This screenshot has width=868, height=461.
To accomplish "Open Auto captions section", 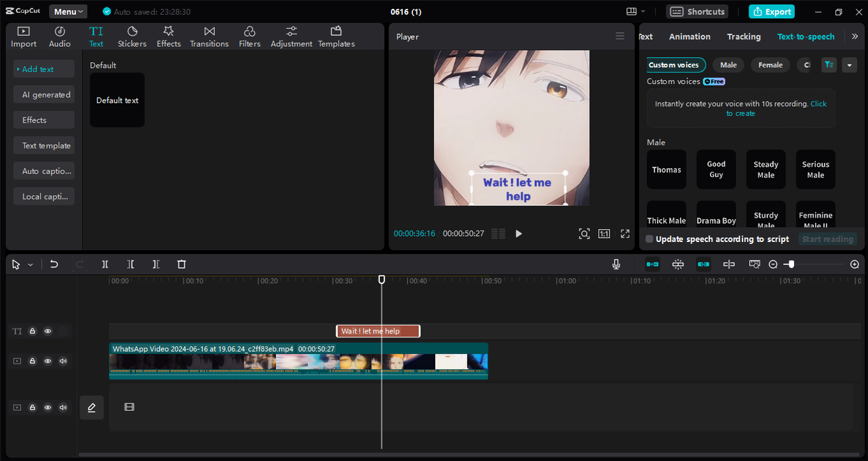I will 44,171.
